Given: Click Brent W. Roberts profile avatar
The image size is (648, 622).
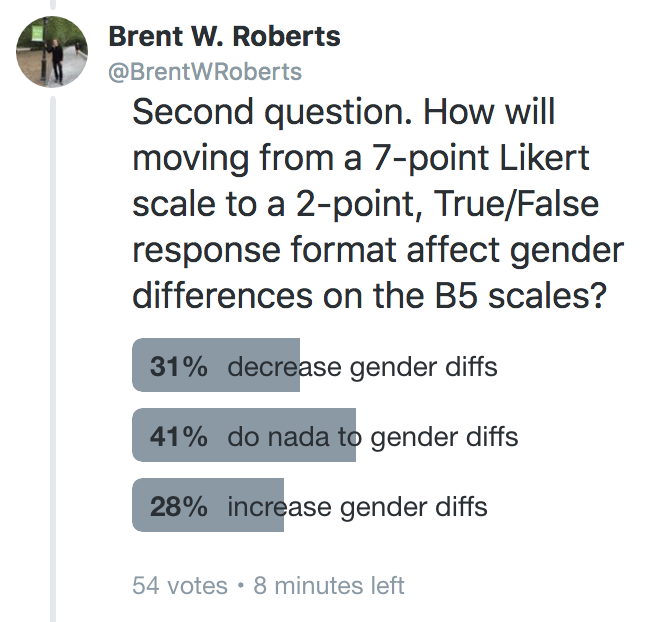Looking at the screenshot, I should (53, 54).
